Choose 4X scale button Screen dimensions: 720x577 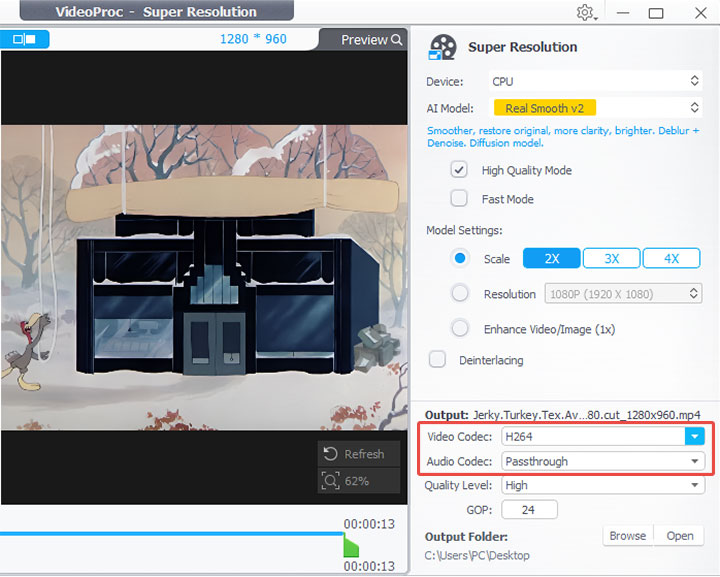671,258
